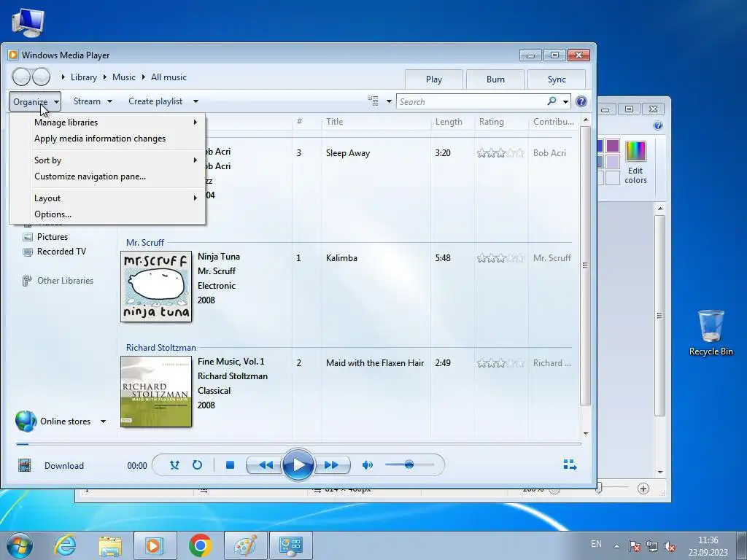Rate Kalimba using its stars
Image resolution: width=747 pixels, height=560 pixels.
click(500, 258)
